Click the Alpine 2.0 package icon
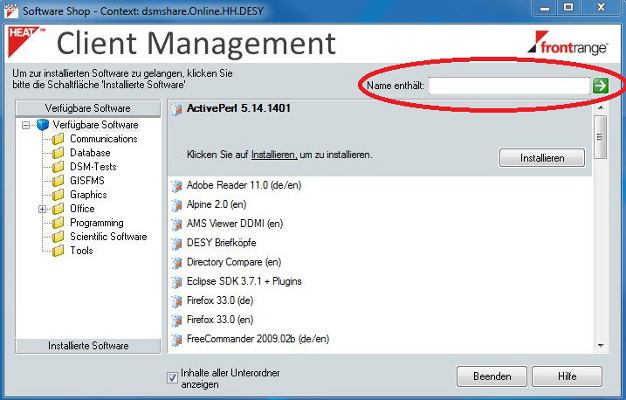Viewport: 626px width, 400px height. [176, 205]
